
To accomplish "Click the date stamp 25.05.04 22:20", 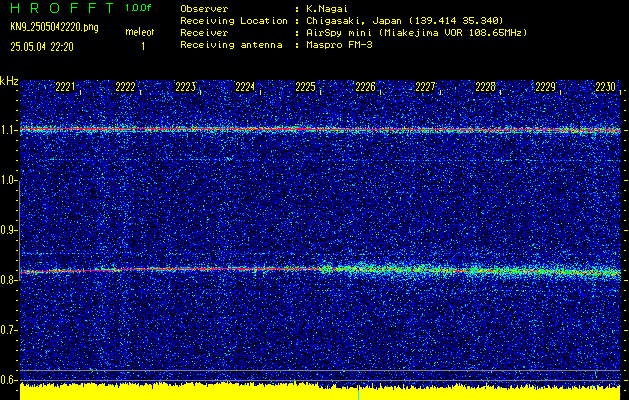I will [42, 47].
